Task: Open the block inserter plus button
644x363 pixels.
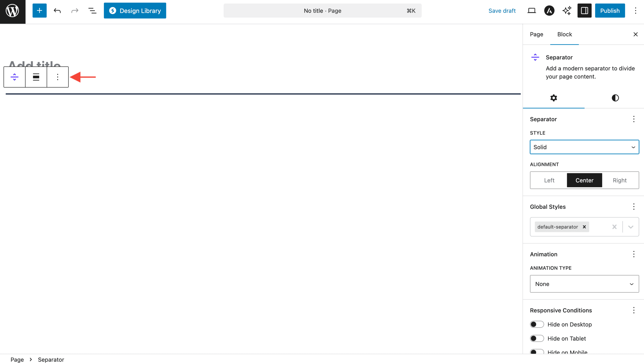Action: coord(39,11)
